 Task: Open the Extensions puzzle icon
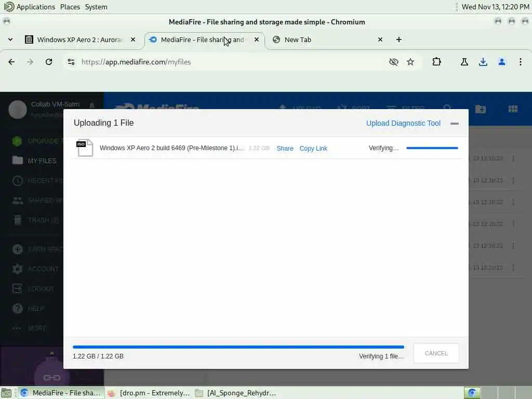tap(436, 62)
